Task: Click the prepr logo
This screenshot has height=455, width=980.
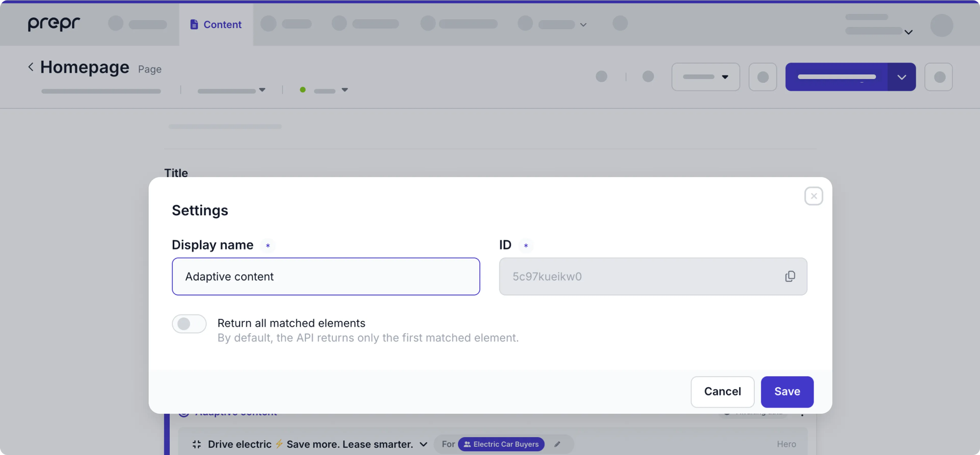Action: [54, 23]
